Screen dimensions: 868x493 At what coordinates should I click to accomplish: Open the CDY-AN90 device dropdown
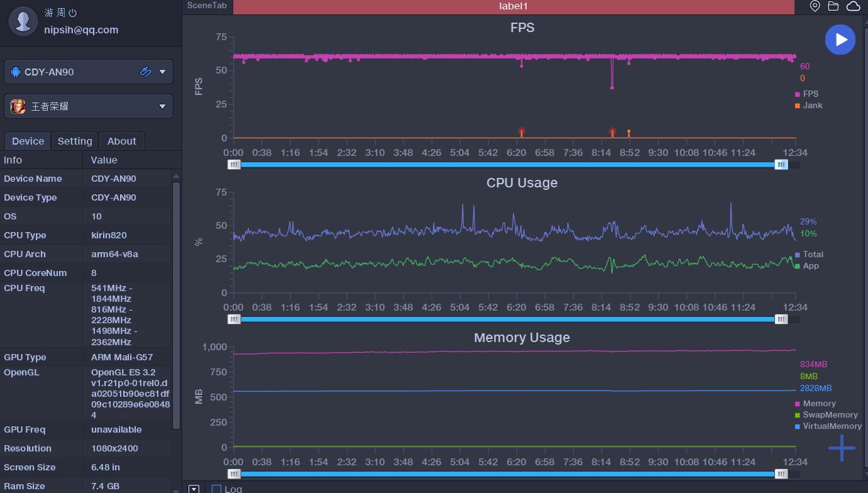point(162,72)
